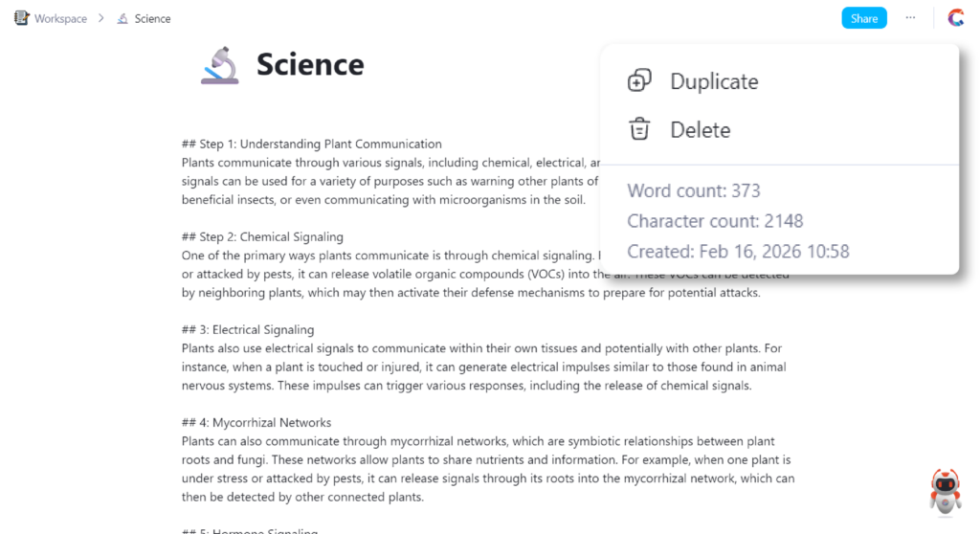The width and height of the screenshot is (980, 534).
Task: Click the colorful profile avatar icon
Action: [955, 18]
